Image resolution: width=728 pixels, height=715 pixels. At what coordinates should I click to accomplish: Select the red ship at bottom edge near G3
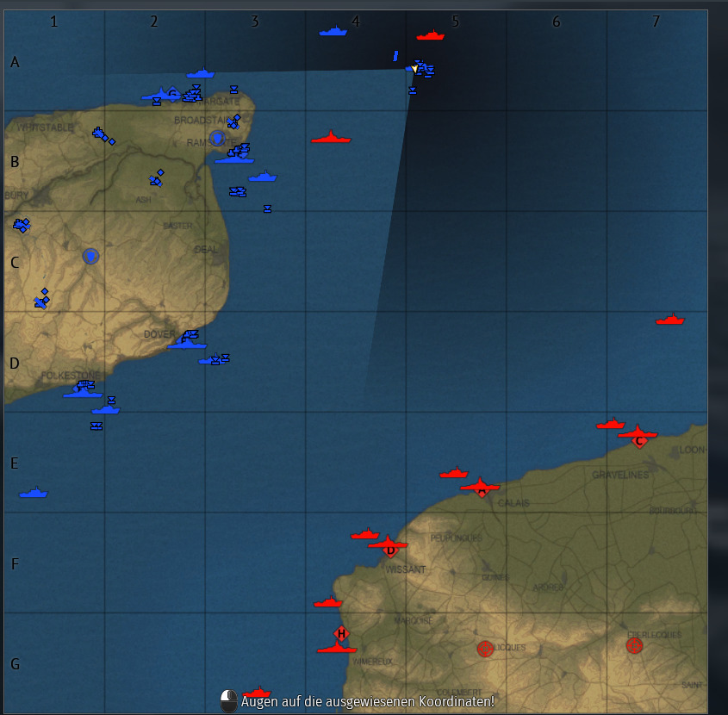tap(257, 693)
